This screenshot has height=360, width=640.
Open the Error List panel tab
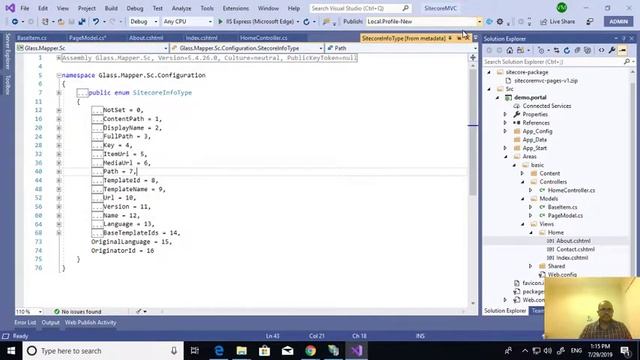25,322
